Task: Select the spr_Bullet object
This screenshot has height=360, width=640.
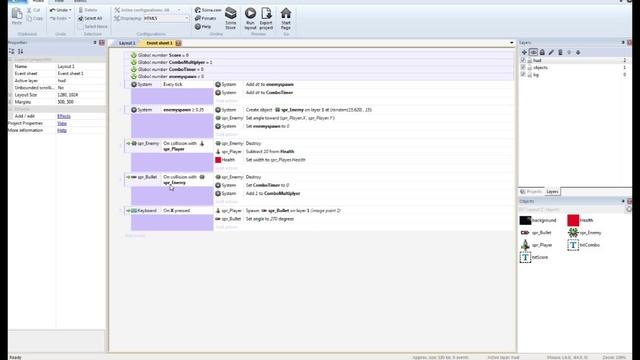Action: point(536,233)
